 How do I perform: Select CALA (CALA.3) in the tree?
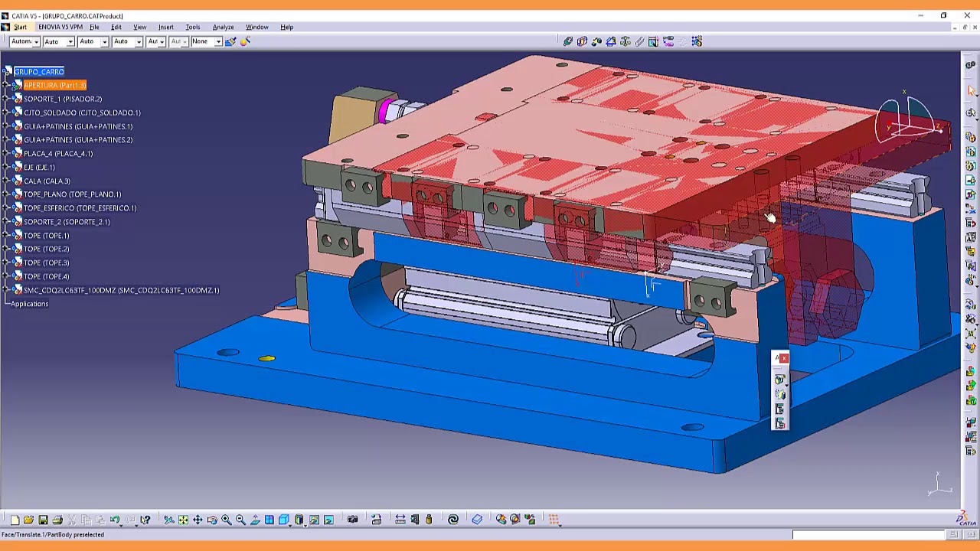tap(47, 181)
